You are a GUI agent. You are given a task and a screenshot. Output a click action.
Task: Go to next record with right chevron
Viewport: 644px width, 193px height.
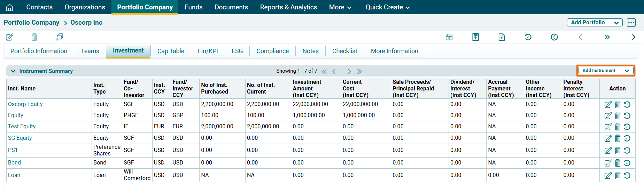(x=633, y=37)
